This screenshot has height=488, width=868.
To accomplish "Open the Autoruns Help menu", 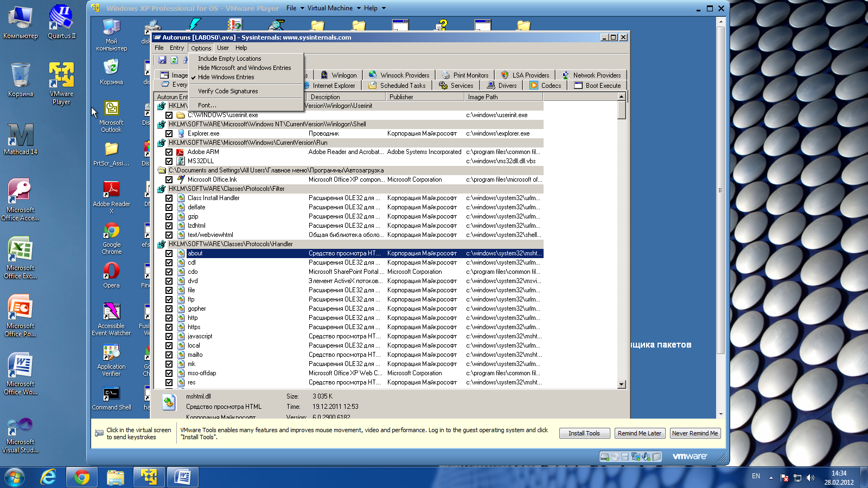I will coord(241,48).
